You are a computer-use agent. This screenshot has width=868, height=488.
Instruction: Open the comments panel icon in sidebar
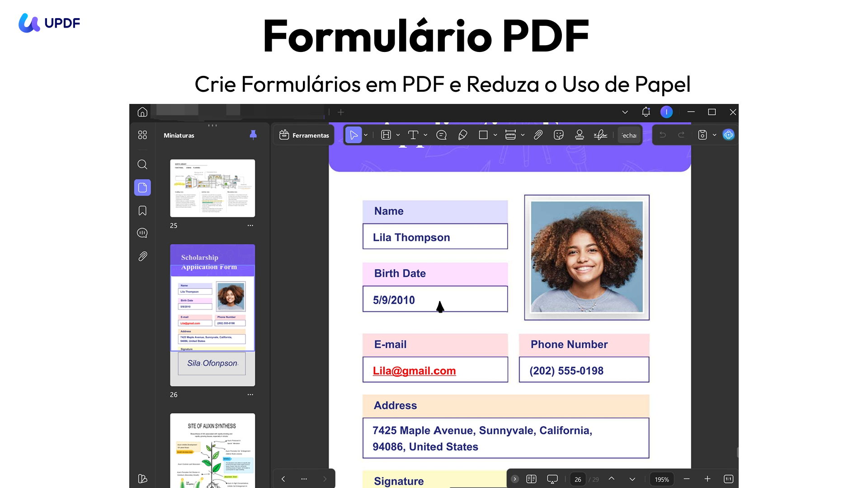pyautogui.click(x=142, y=233)
